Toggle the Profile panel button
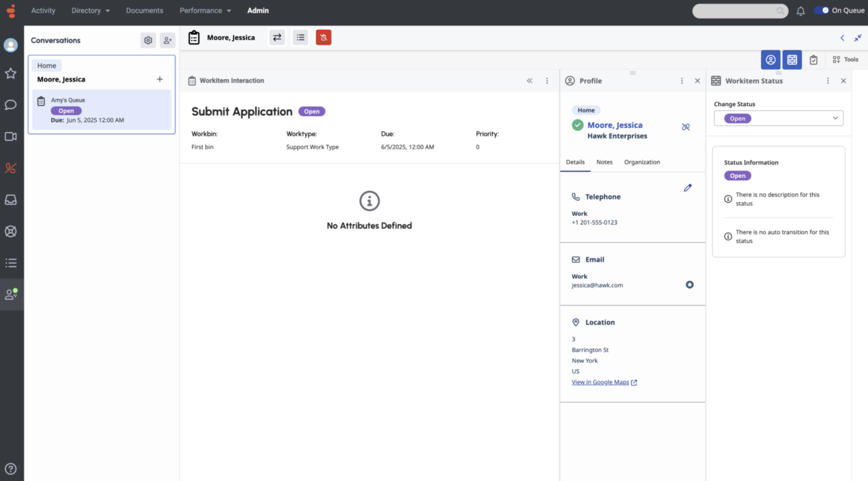Image resolution: width=868 pixels, height=481 pixels. tap(770, 59)
